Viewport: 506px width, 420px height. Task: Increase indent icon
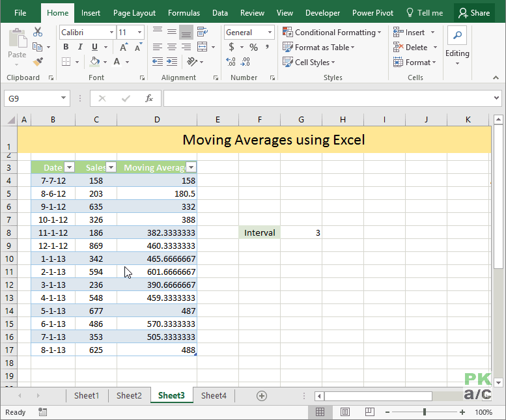point(172,62)
